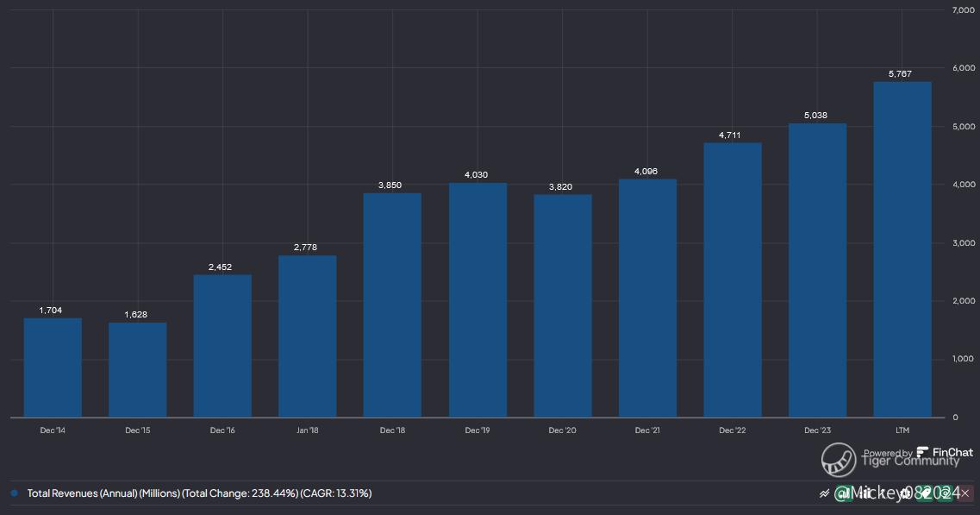Select the 4,711 value label
Screen dimensions: 980x515
click(730, 135)
